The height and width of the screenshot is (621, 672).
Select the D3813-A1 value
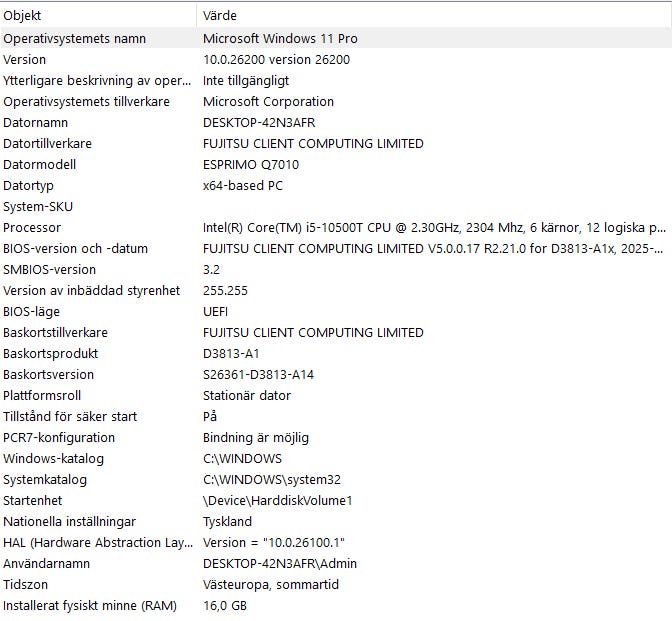tap(231, 354)
